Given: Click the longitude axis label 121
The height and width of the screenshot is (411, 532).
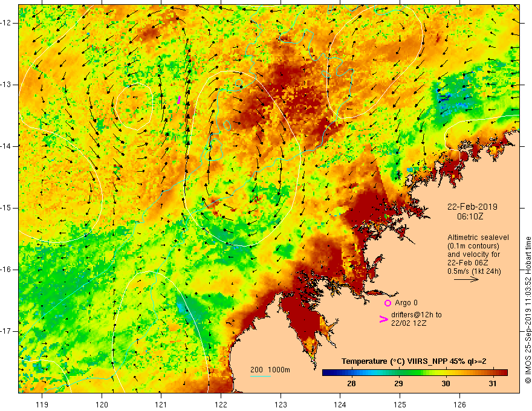Looking at the screenshot, I should click(x=161, y=404).
